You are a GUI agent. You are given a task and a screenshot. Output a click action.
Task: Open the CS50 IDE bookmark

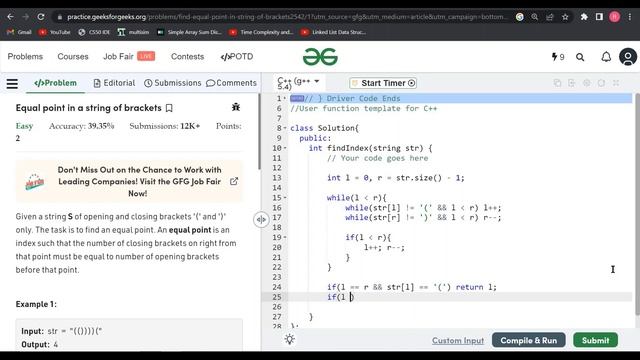94,32
